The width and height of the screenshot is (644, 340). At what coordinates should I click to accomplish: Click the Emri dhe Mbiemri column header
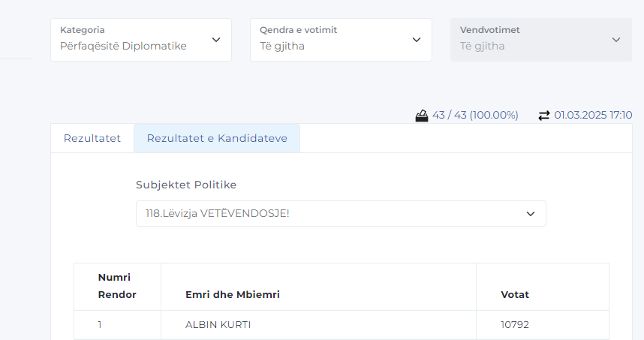[x=233, y=295]
